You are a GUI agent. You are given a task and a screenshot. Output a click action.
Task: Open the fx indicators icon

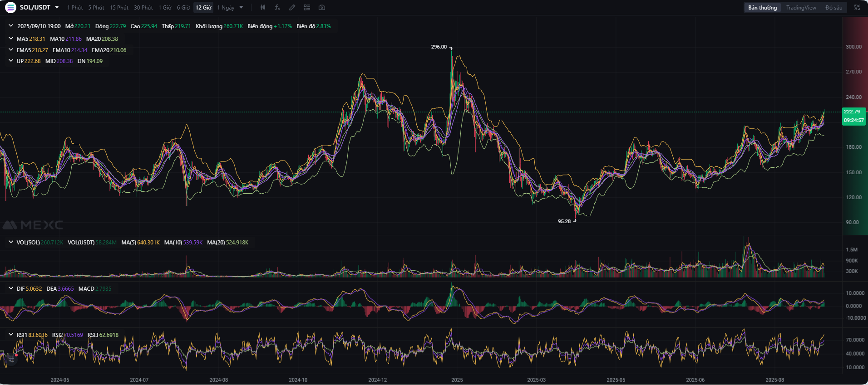click(x=277, y=7)
